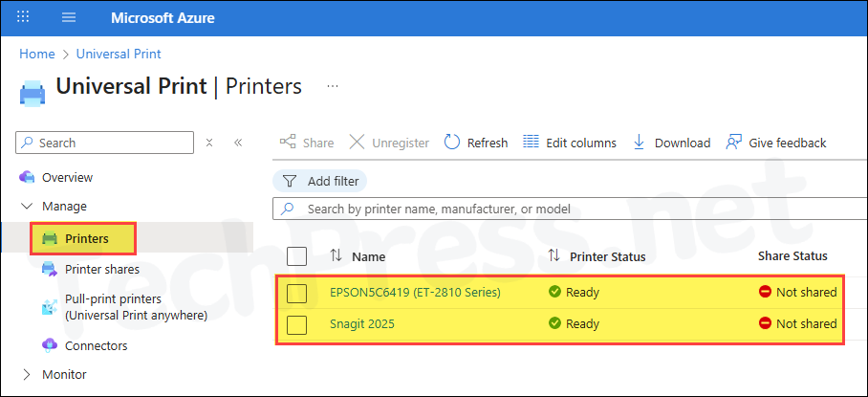Click the Share toolbar button
The width and height of the screenshot is (868, 397).
click(x=307, y=143)
